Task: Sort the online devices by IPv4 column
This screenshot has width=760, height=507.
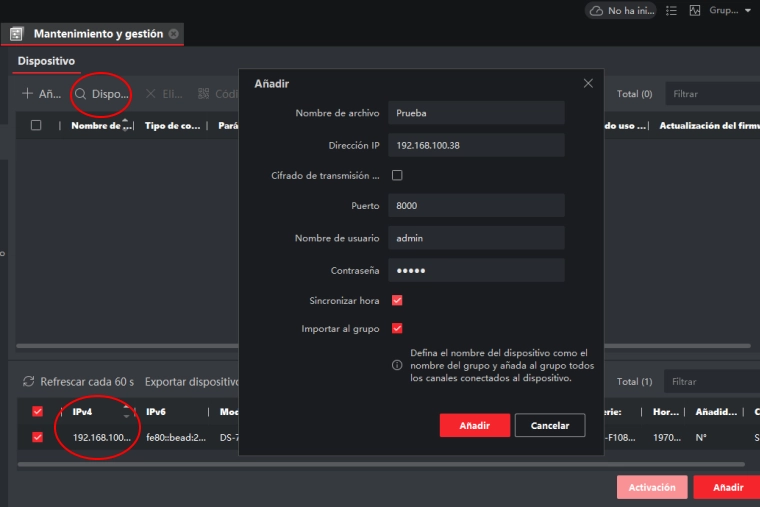Action: coord(126,411)
